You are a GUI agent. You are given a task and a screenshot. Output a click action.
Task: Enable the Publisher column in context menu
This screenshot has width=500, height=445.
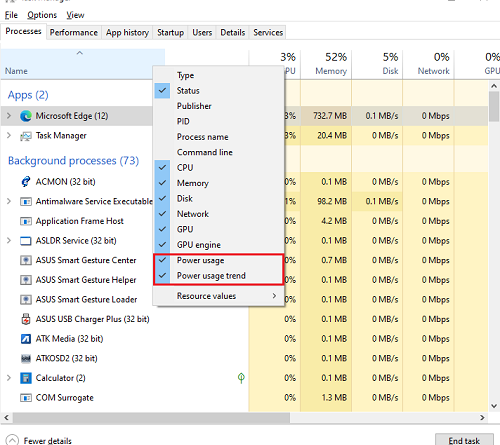click(218, 106)
